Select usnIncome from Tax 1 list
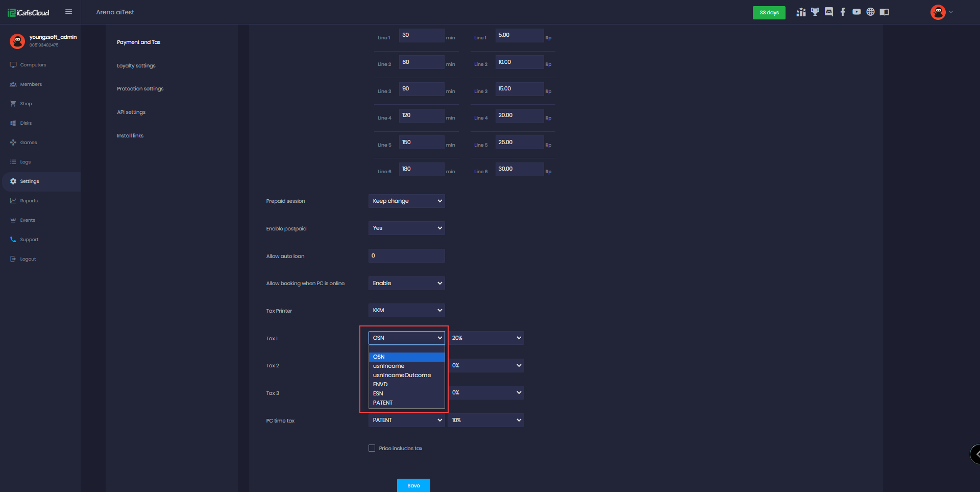 click(x=388, y=366)
